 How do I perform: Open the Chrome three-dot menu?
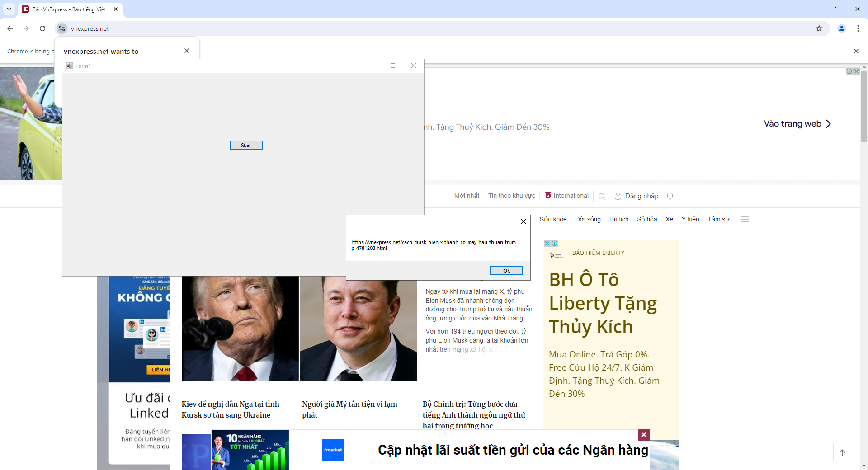[858, 28]
